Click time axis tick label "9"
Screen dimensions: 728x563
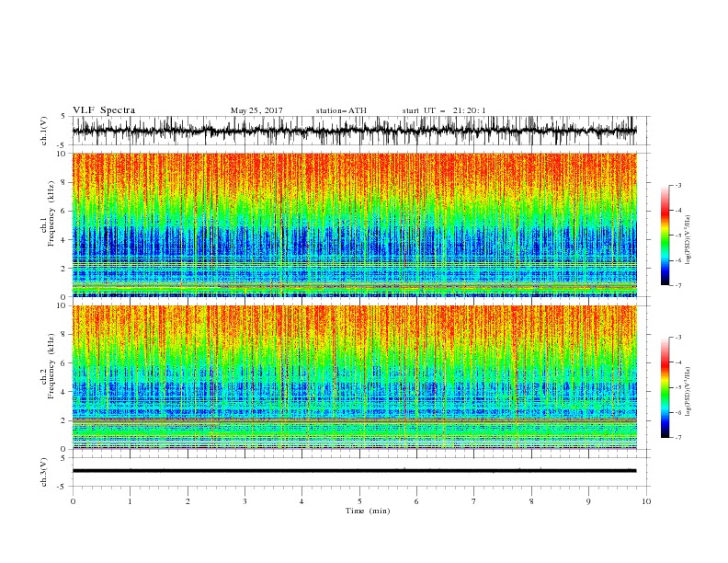[588, 501]
